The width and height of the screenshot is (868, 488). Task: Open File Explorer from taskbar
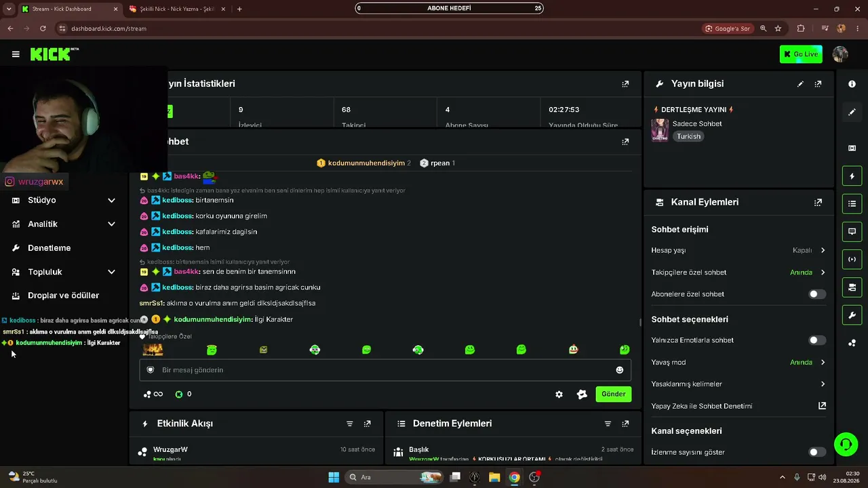[494, 477]
